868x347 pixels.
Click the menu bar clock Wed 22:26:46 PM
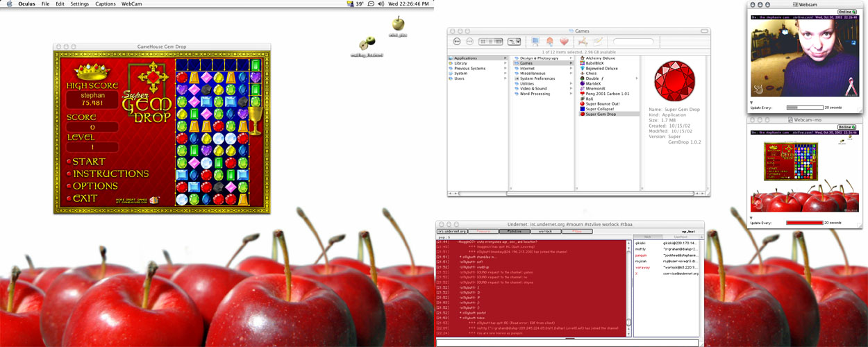point(408,4)
